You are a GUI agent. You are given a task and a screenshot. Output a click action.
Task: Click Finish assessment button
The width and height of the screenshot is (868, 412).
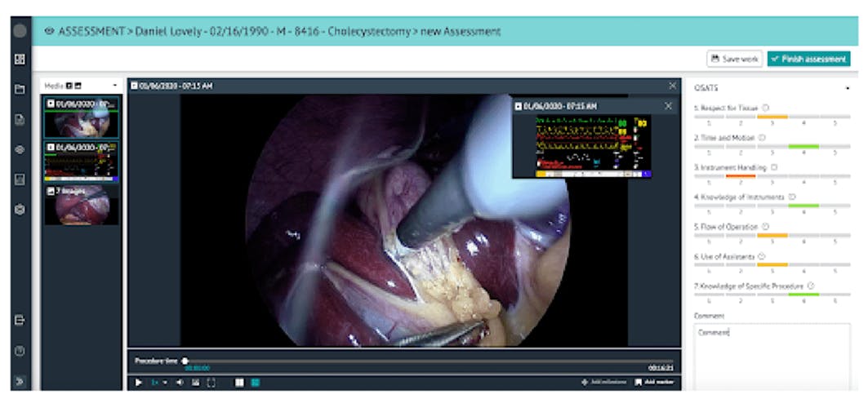coord(808,59)
